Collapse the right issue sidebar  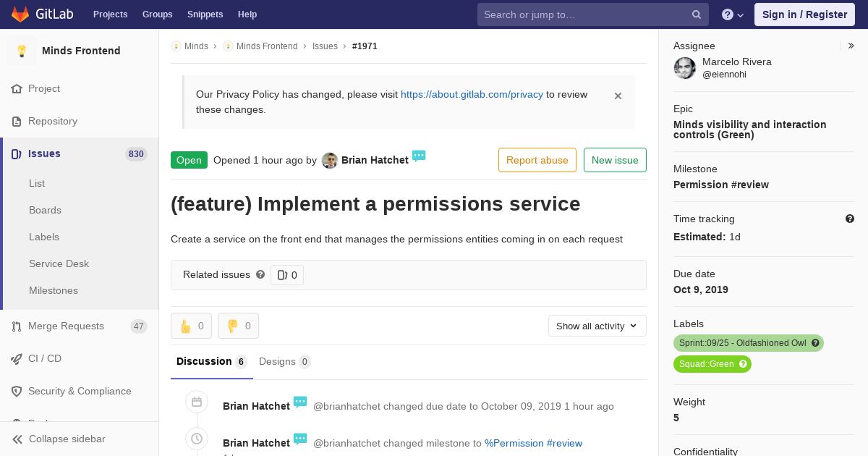851,46
